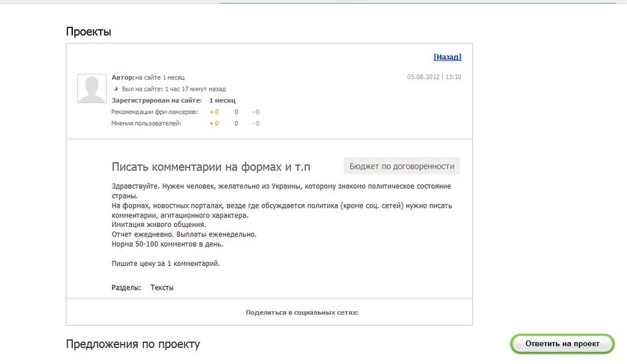Screen dimensions: 627x364
Task: Click the Бюджет по договоренности label
Action: [x=402, y=166]
